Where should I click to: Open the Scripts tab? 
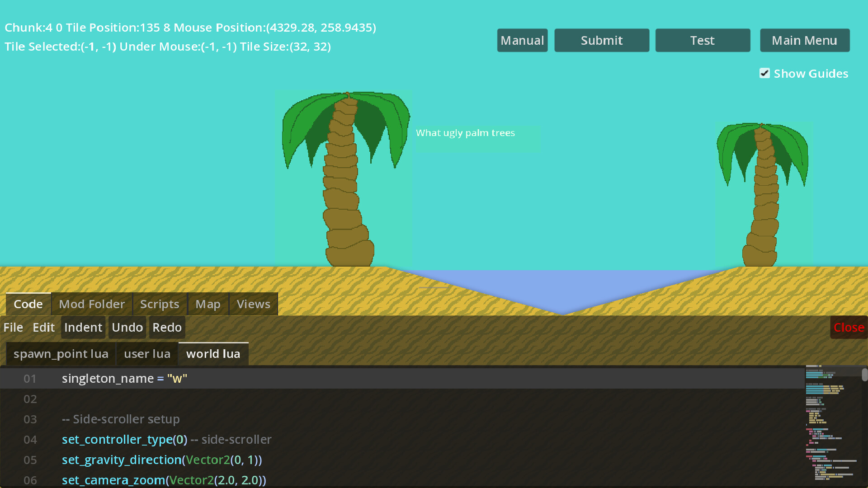(160, 304)
